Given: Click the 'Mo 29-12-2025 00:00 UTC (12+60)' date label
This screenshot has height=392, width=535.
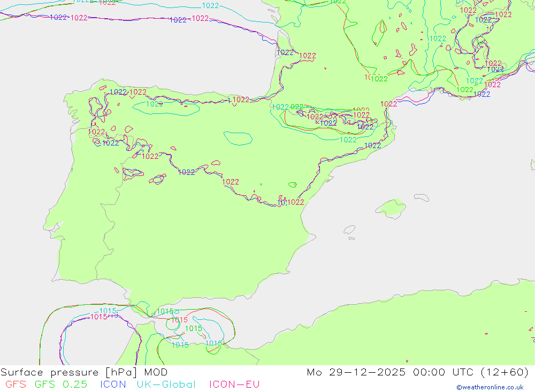Looking at the screenshot, I should coord(418,372).
